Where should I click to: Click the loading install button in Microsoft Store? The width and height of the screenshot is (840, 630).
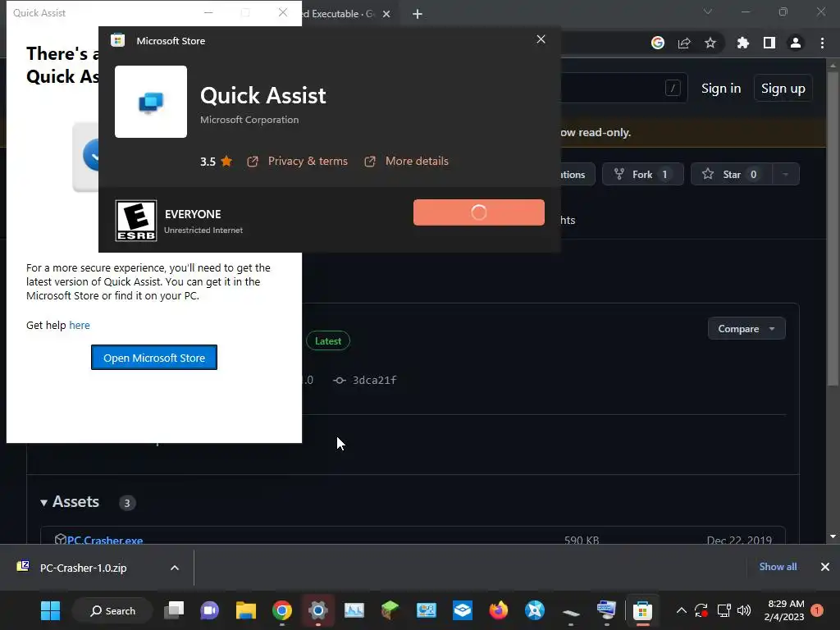point(478,212)
